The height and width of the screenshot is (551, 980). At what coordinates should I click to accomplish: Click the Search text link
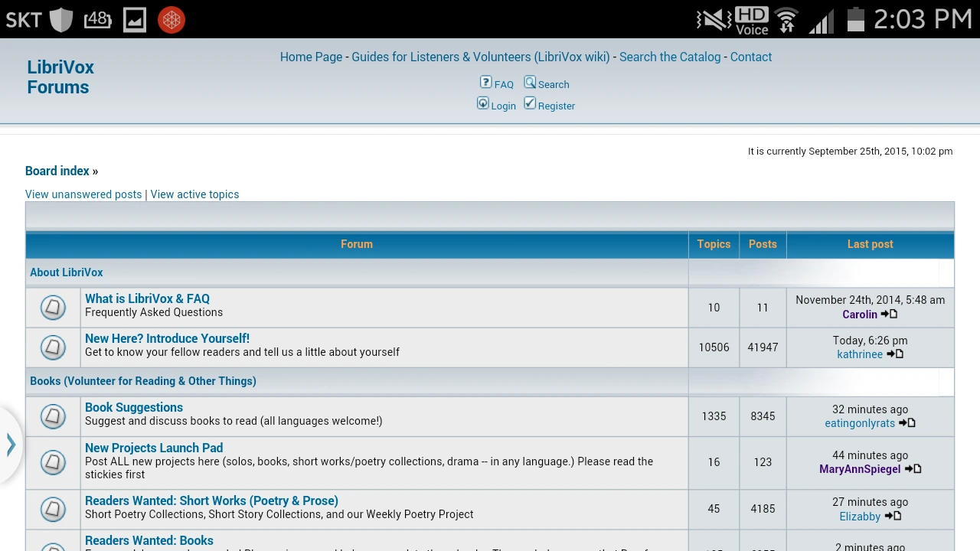pos(554,84)
